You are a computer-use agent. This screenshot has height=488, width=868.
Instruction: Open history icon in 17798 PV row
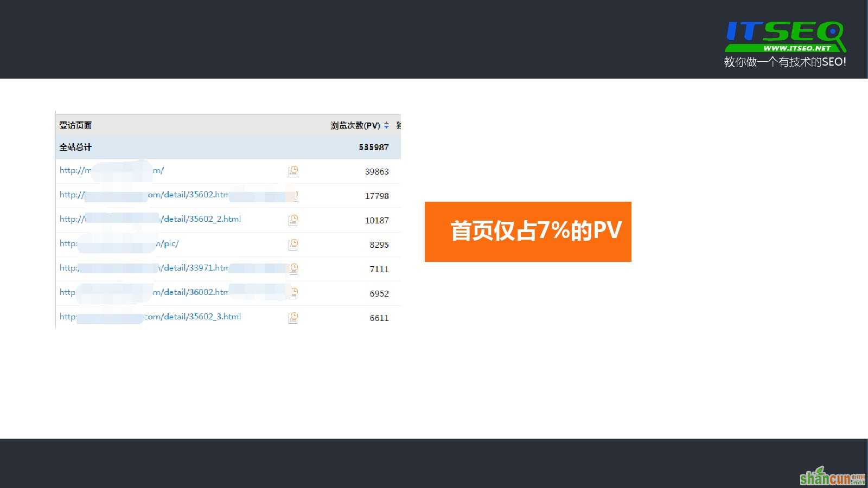click(x=294, y=196)
